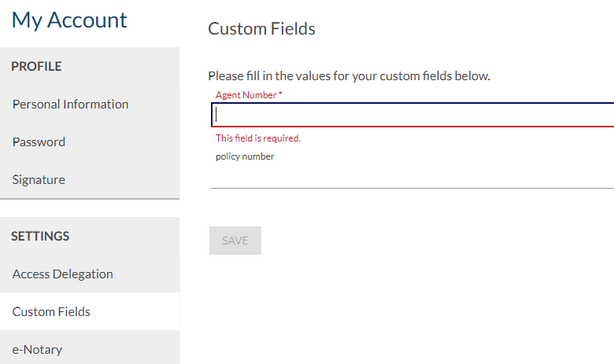Click the SAVE button
Screen dimensions: 614x364
click(x=235, y=241)
